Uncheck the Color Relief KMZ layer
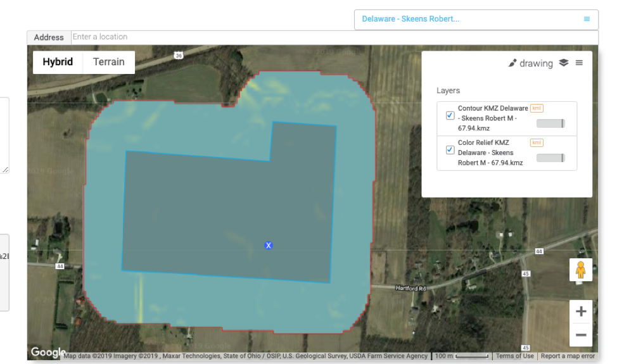The width and height of the screenshot is (617, 364). click(x=450, y=150)
